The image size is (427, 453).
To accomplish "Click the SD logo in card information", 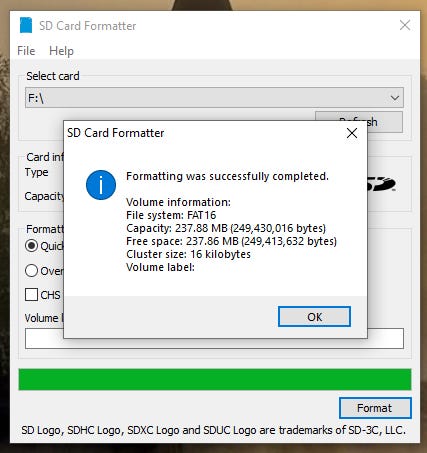I will point(381,184).
